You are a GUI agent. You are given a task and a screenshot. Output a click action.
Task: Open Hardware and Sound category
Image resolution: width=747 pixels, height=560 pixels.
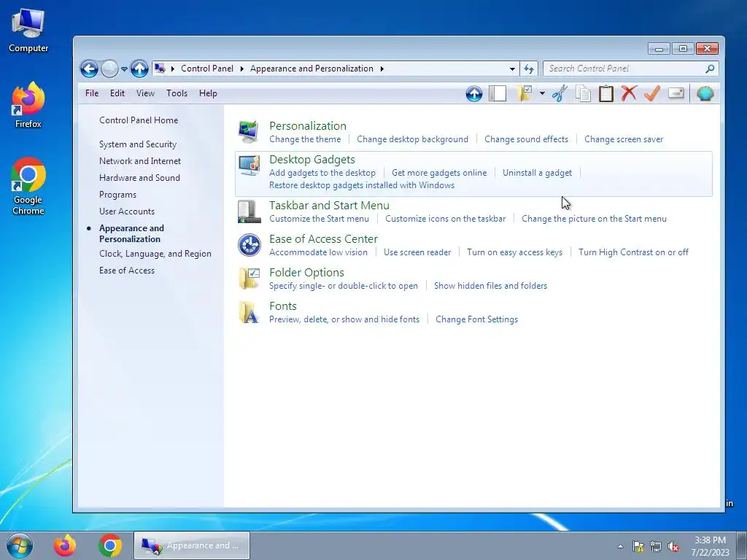(139, 178)
